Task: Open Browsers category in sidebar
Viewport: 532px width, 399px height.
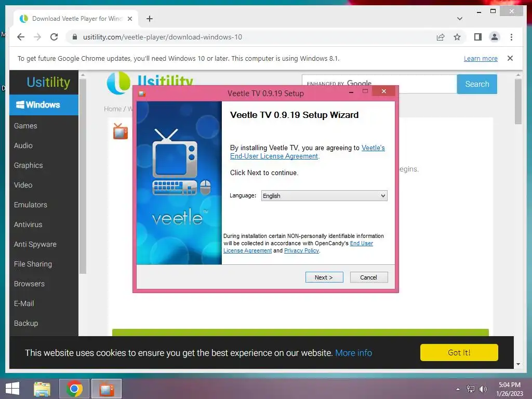Action: pos(29,284)
